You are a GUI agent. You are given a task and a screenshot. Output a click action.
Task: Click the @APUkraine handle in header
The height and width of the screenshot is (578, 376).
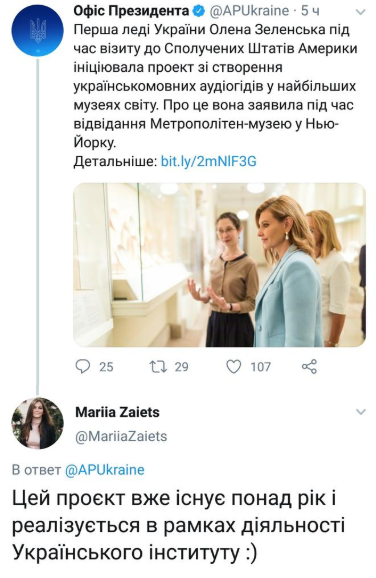pyautogui.click(x=249, y=11)
